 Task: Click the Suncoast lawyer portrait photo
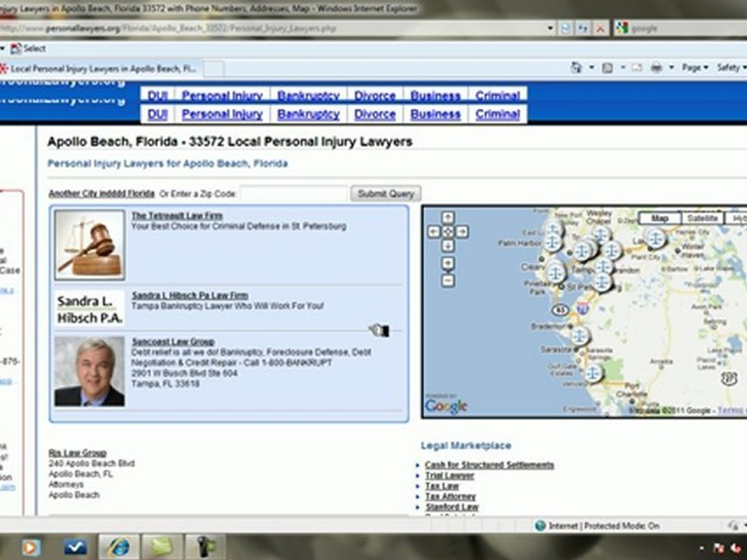[x=89, y=371]
